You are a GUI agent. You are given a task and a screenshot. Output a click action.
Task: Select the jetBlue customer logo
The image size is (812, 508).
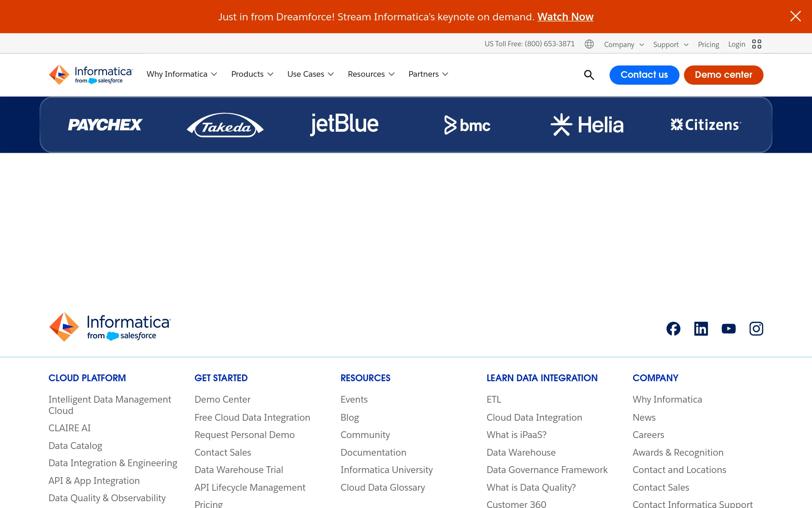coord(344,124)
